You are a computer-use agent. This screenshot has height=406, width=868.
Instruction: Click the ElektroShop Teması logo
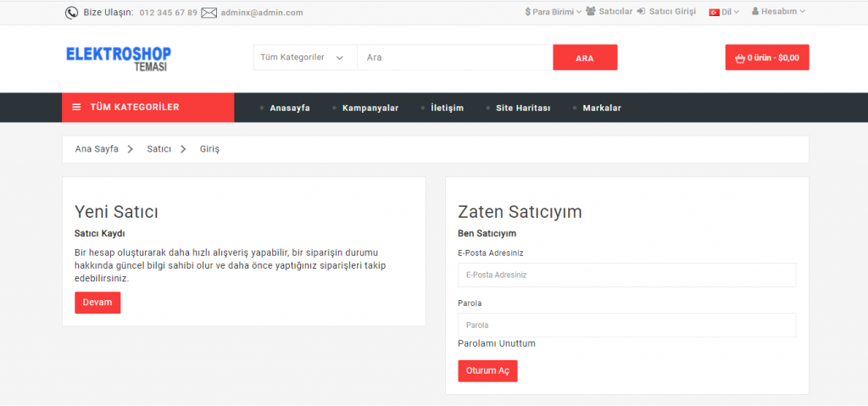click(119, 58)
